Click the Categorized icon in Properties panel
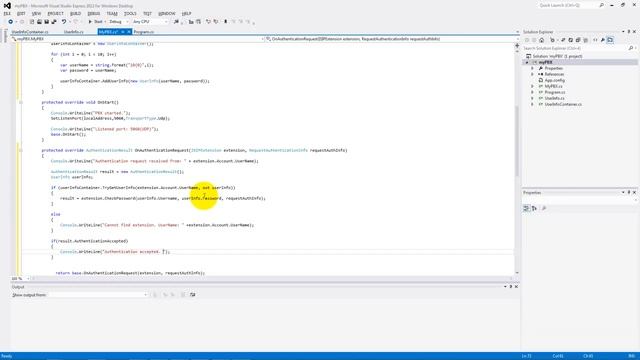The width and height of the screenshot is (640, 360). (527, 208)
